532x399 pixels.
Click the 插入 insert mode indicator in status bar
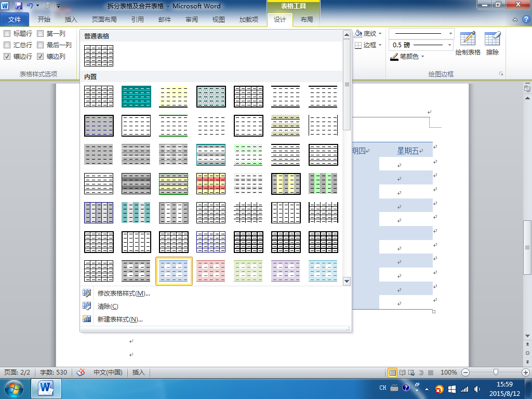(138, 373)
